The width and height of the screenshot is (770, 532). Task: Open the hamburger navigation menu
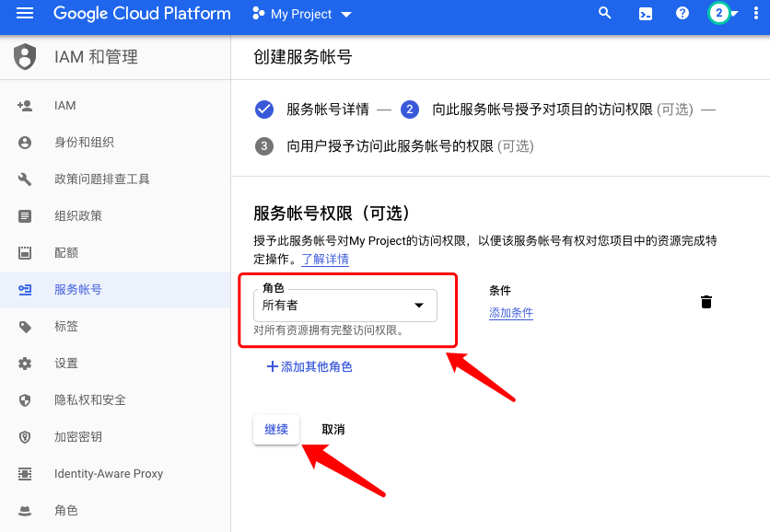(x=25, y=14)
